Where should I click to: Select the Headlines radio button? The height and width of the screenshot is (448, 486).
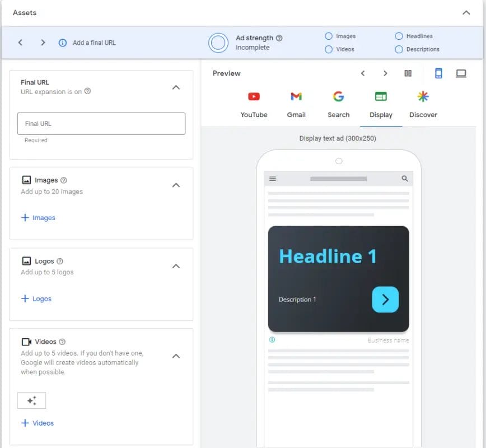pos(399,35)
